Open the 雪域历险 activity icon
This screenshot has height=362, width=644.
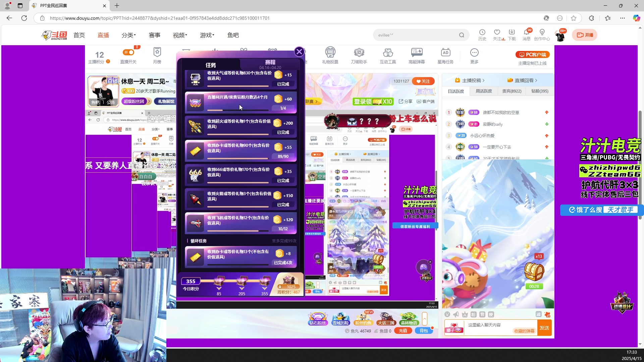click(x=340, y=318)
